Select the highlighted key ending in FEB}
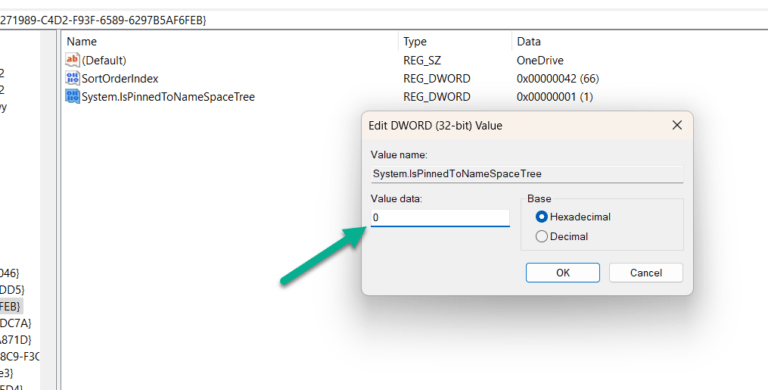 point(11,307)
